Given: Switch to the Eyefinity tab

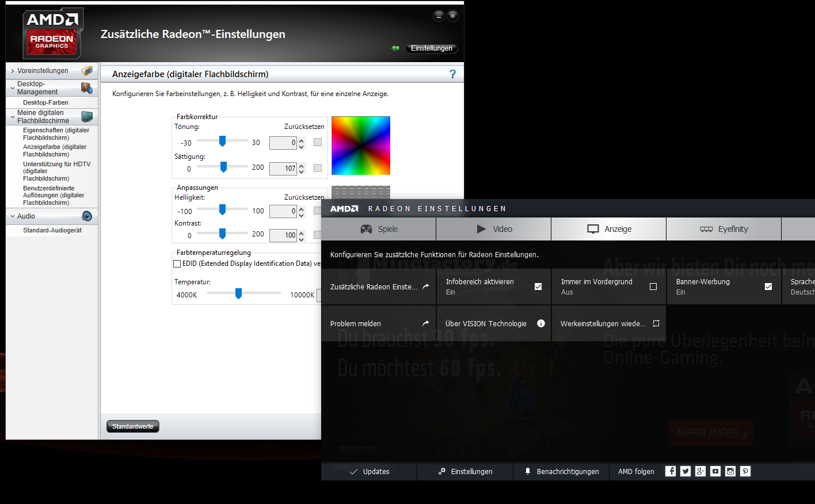Looking at the screenshot, I should click(724, 229).
